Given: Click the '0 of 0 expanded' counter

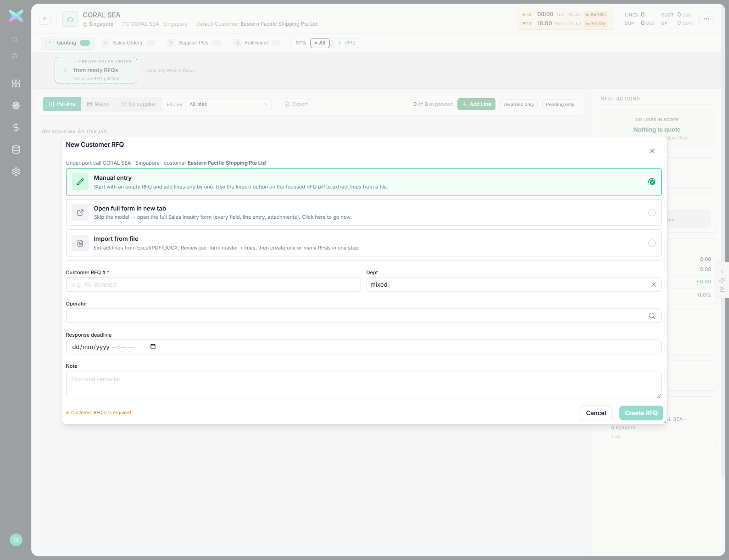Looking at the screenshot, I should coord(433,105).
